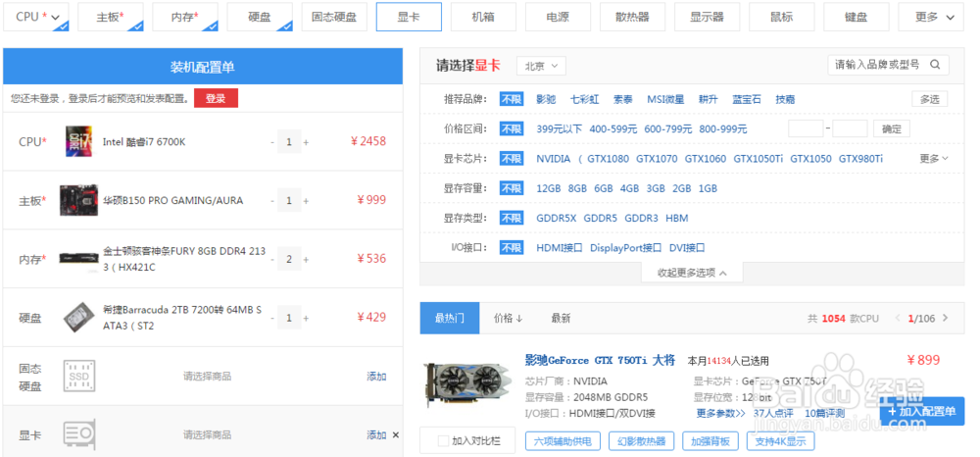Focus the minimum price input box
Image resolution: width=980 pixels, height=457 pixels.
point(805,128)
